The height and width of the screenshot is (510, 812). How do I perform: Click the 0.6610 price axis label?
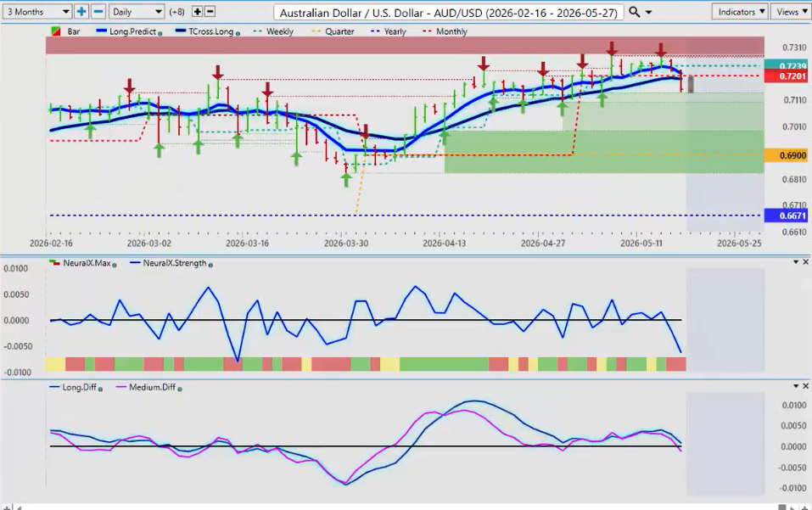pos(794,233)
